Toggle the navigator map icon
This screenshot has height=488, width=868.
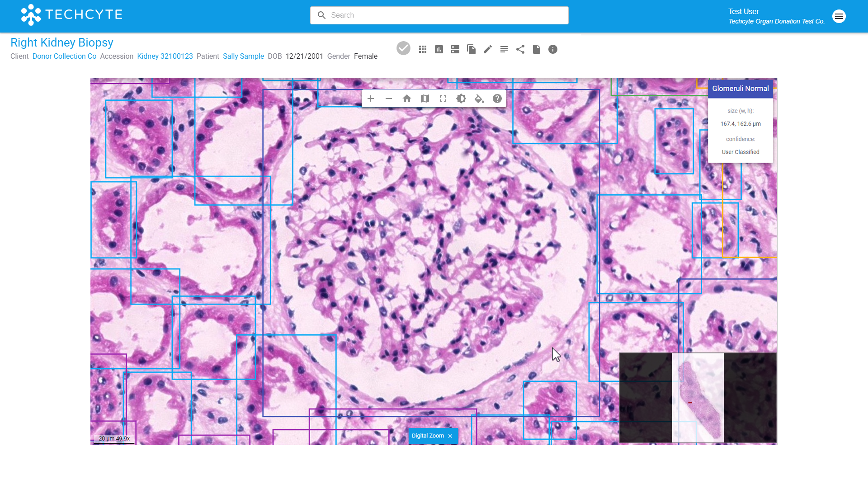click(425, 99)
